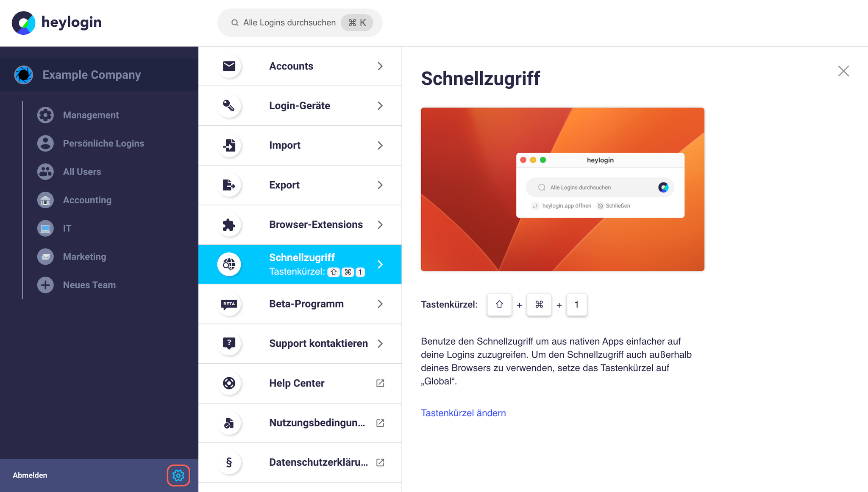Click the heylogin wordmark text

click(x=72, y=22)
